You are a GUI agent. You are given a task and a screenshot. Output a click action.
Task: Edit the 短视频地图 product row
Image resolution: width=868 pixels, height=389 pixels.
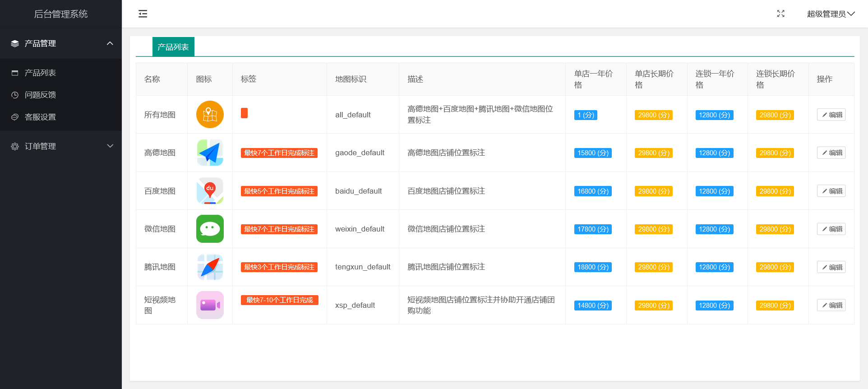click(x=831, y=305)
